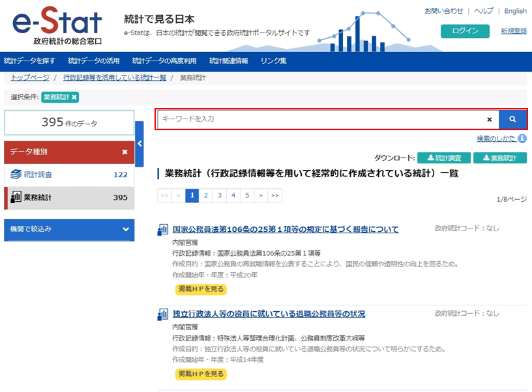The height and width of the screenshot is (392, 532).
Task: Open the お問い合わせ link
Action: coord(444,11)
